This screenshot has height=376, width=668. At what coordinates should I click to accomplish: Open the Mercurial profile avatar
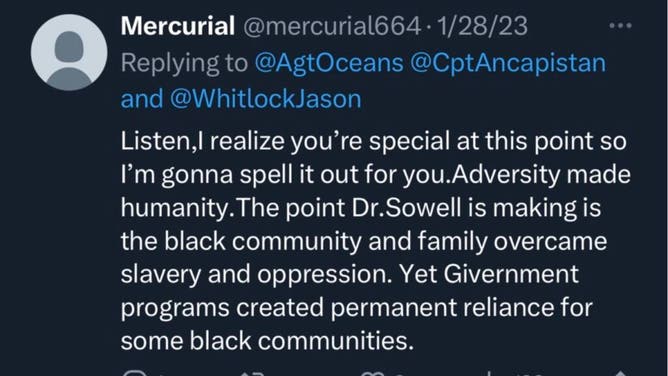69,52
